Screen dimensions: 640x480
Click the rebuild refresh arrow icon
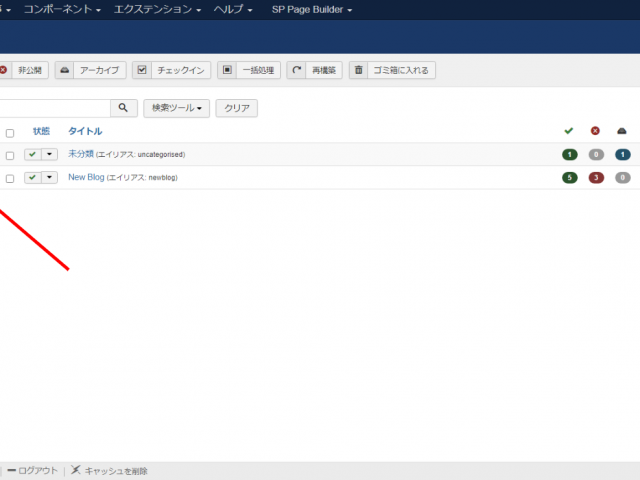click(x=297, y=70)
